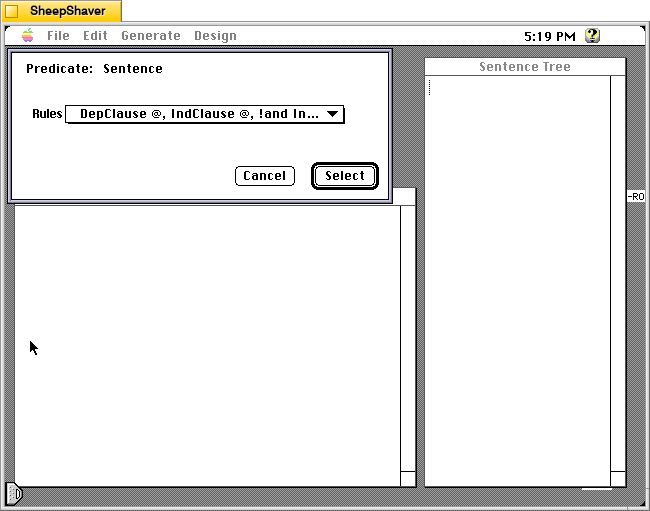The height and width of the screenshot is (511, 650).
Task: Click the Select button
Action: point(344,176)
